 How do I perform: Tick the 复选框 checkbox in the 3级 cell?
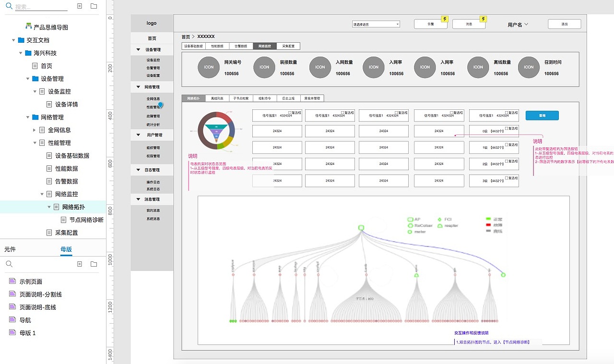pos(506,178)
